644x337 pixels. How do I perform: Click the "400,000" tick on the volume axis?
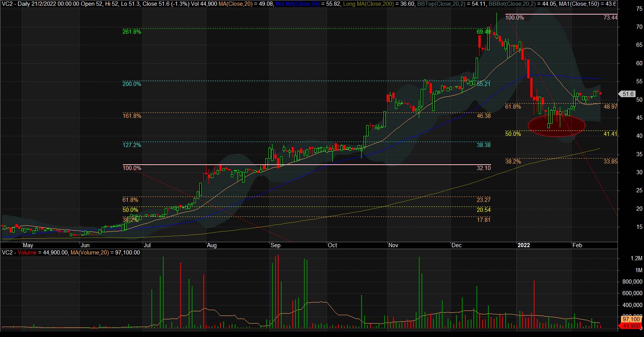point(632,305)
